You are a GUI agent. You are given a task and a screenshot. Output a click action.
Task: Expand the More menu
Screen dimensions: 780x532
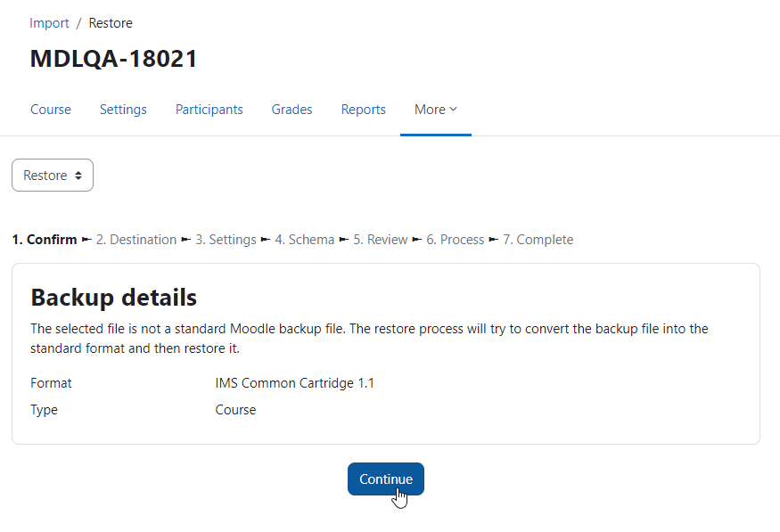tap(435, 110)
